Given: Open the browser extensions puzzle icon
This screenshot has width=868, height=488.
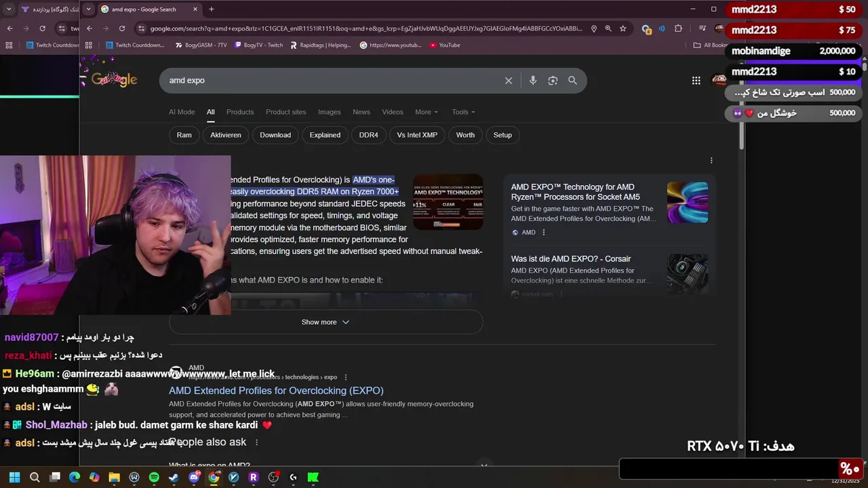Looking at the screenshot, I should pos(678,28).
